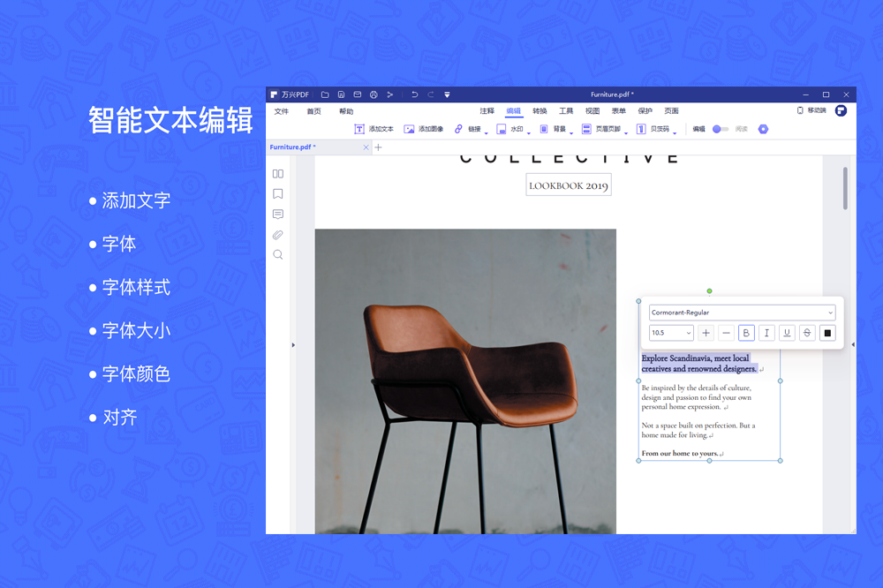Screen dimensions: 883x588
Task: Click the 移动端 mobile button
Action: tap(811, 111)
